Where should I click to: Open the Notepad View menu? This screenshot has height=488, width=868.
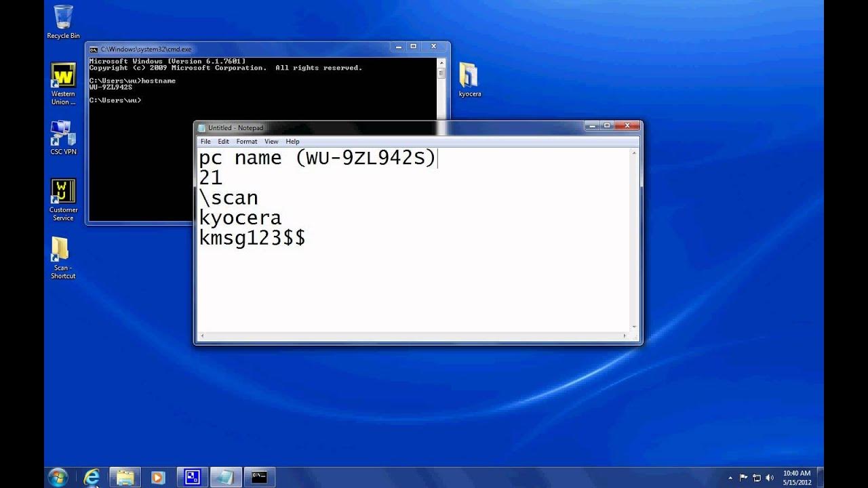point(271,142)
